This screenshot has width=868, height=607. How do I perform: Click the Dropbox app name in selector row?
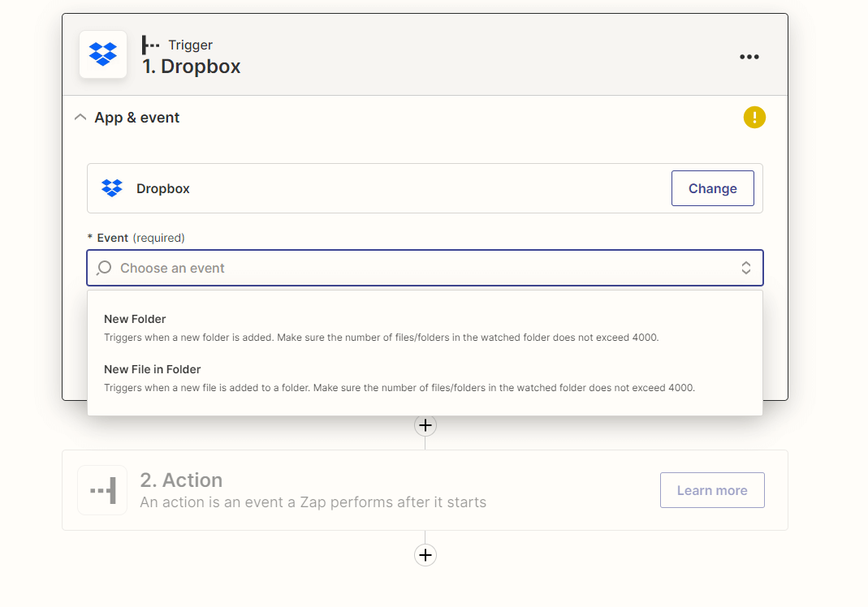(x=162, y=188)
